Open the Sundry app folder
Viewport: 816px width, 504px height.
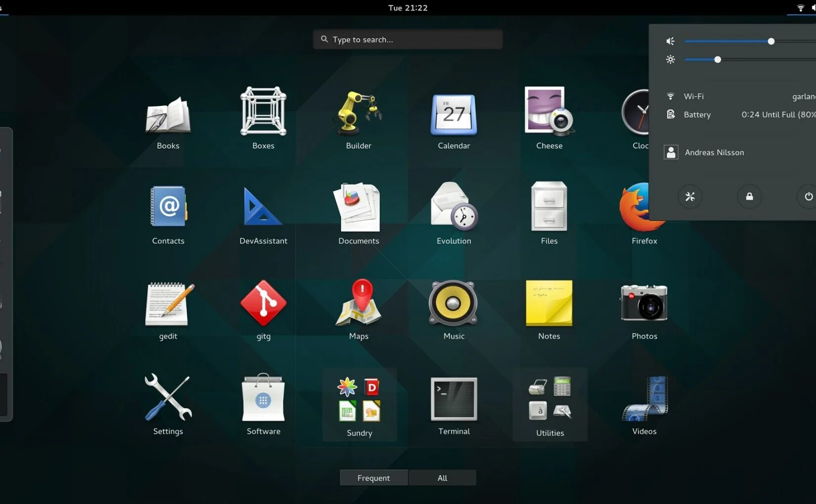[x=360, y=405]
